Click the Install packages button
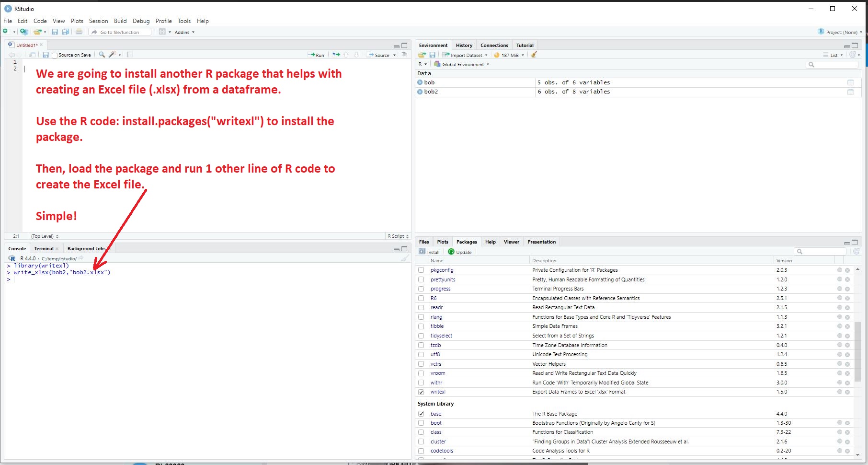 [429, 252]
